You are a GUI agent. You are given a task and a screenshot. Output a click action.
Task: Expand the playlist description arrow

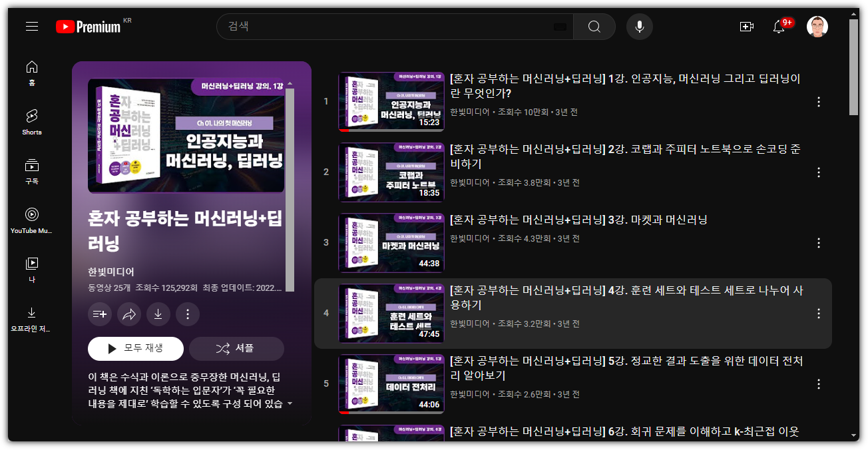(x=290, y=404)
